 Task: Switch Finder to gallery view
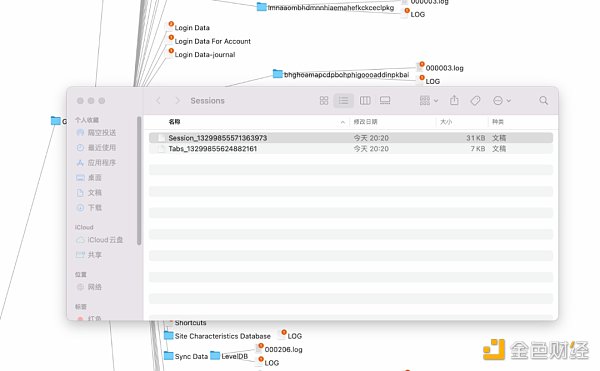tap(385, 101)
